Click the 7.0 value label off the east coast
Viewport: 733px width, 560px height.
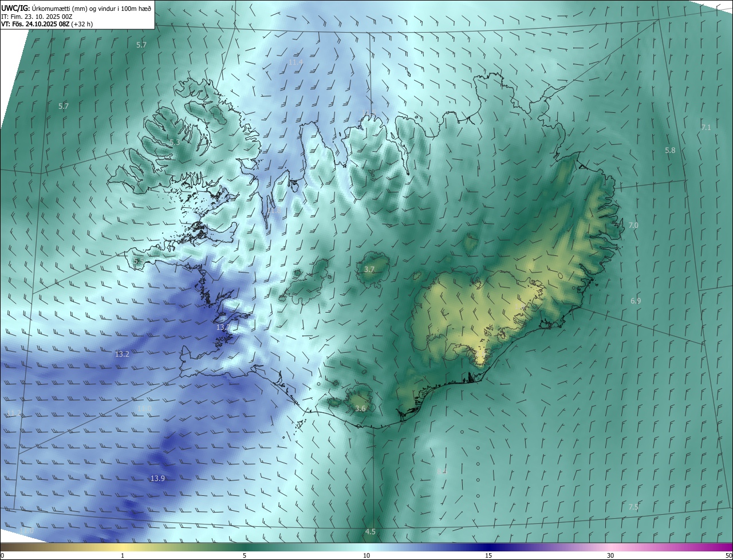pyautogui.click(x=633, y=226)
